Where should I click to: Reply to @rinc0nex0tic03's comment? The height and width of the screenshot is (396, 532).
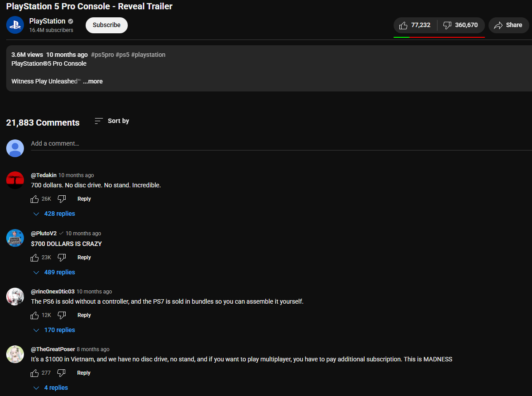click(84, 315)
